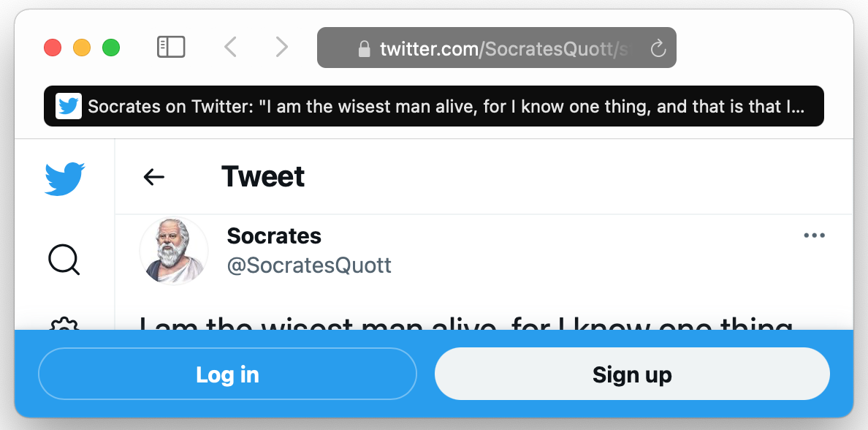Go forward with the browser's forward chevron

[x=281, y=48]
